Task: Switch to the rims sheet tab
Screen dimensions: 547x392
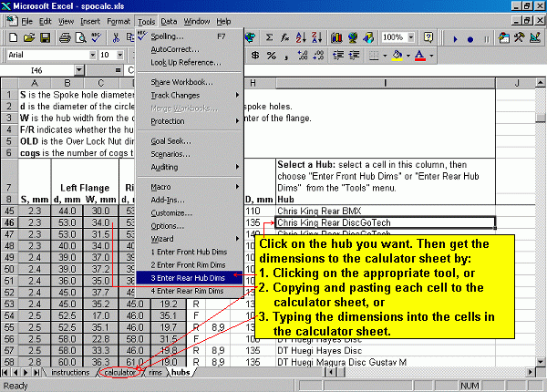Action: (x=156, y=372)
